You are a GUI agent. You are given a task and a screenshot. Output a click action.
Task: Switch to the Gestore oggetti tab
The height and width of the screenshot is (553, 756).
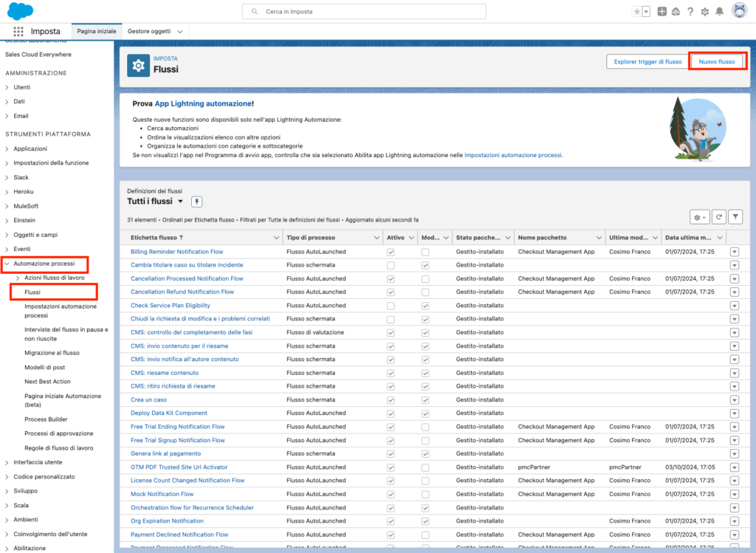(149, 32)
